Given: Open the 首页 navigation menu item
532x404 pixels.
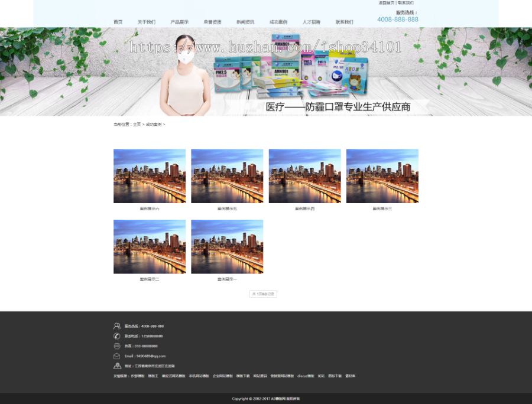Looking at the screenshot, I should [x=118, y=22].
